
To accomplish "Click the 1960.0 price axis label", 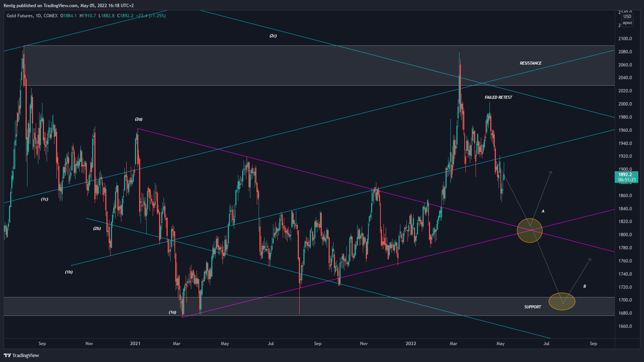I will coord(625,130).
